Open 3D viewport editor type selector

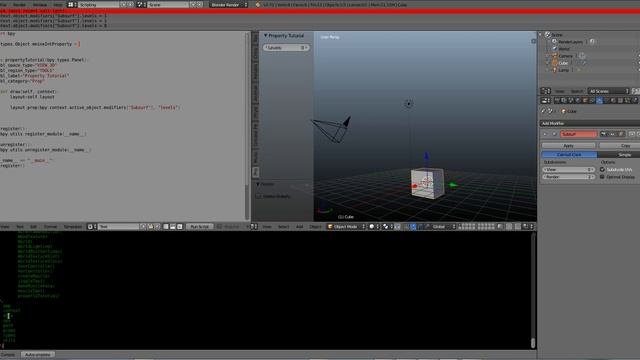pyautogui.click(x=253, y=227)
